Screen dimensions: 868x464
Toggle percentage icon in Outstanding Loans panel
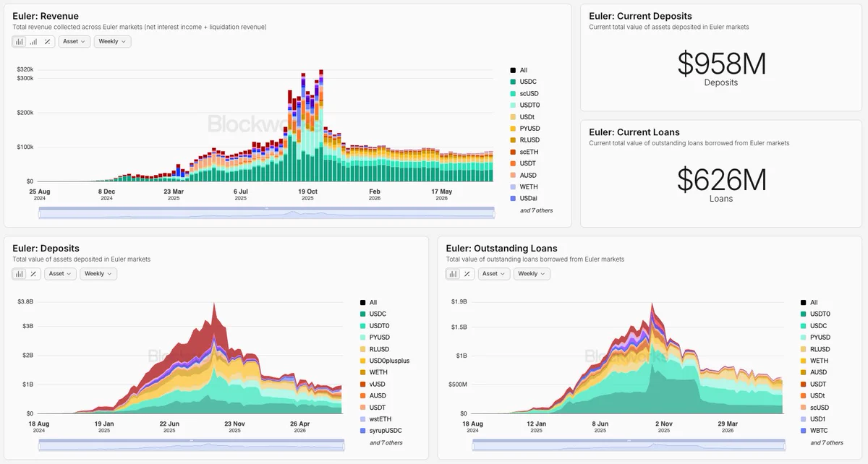[x=467, y=274]
